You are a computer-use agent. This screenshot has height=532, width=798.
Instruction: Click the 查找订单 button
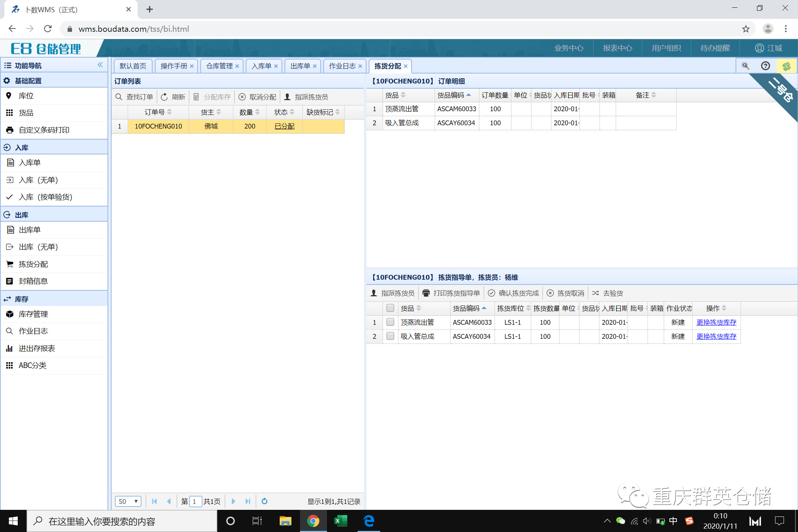pyautogui.click(x=134, y=97)
